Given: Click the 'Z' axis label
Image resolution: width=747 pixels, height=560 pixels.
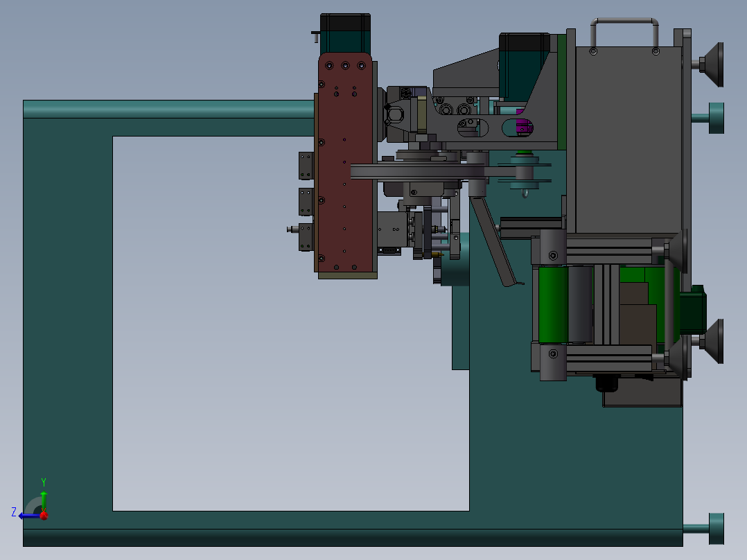Looking at the screenshot, I should click(14, 512).
